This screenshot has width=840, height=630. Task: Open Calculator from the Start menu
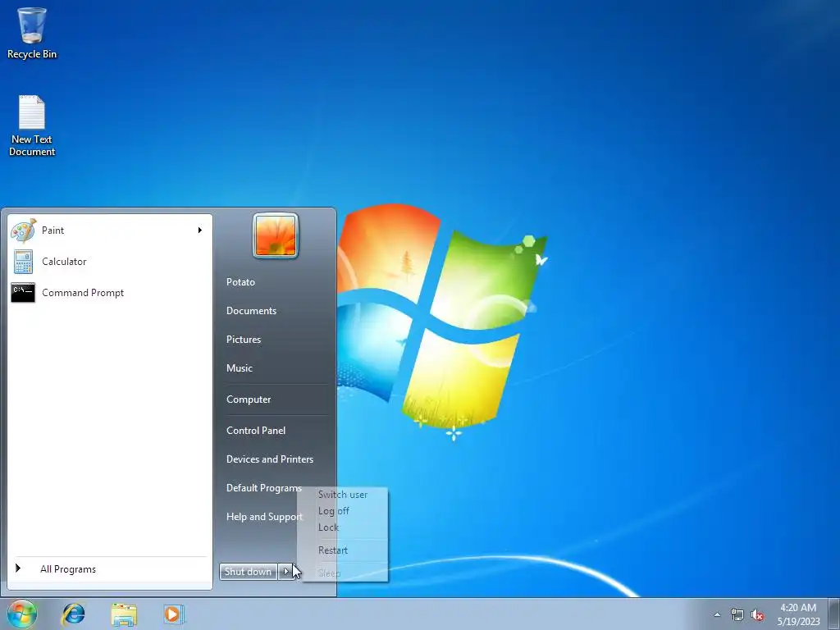tap(109, 262)
